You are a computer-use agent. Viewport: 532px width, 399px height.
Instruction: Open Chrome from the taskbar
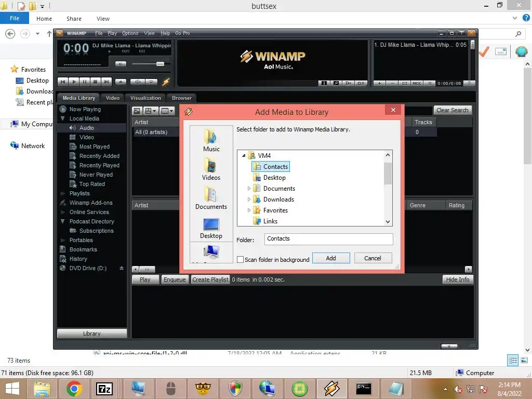pyautogui.click(x=74, y=389)
